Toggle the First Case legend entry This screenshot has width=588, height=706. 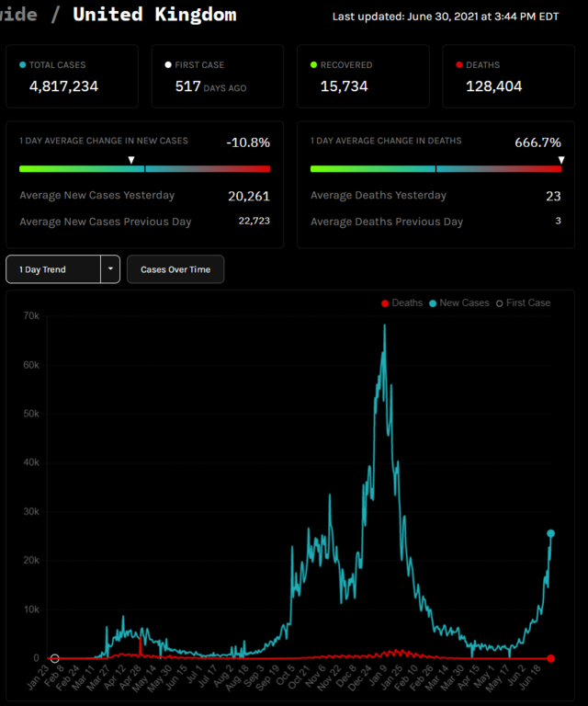[522, 302]
